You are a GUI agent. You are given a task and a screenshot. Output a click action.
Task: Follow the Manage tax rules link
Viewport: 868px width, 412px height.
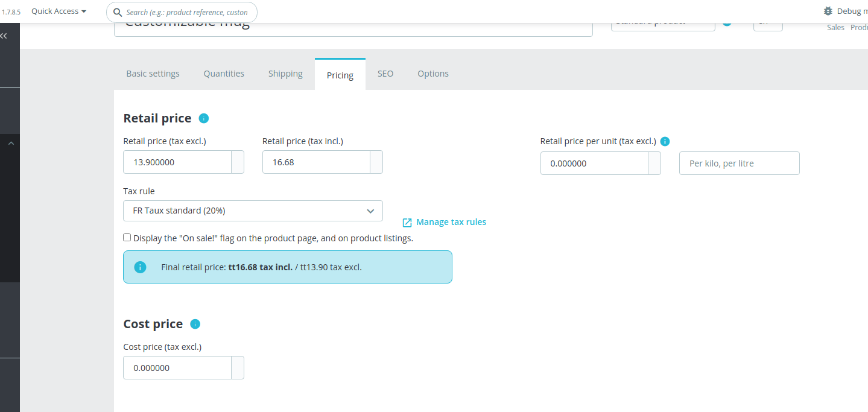coord(450,221)
